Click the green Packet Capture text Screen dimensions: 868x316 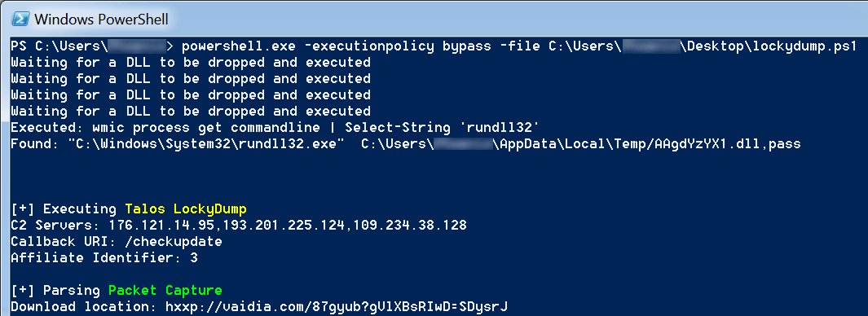click(165, 291)
